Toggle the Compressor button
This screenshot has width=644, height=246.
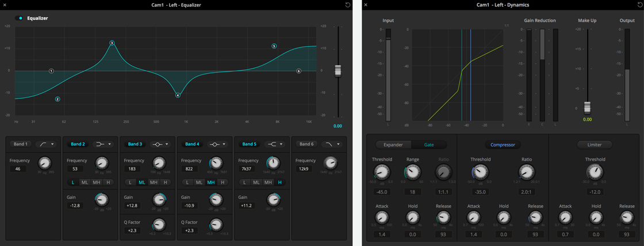point(503,145)
